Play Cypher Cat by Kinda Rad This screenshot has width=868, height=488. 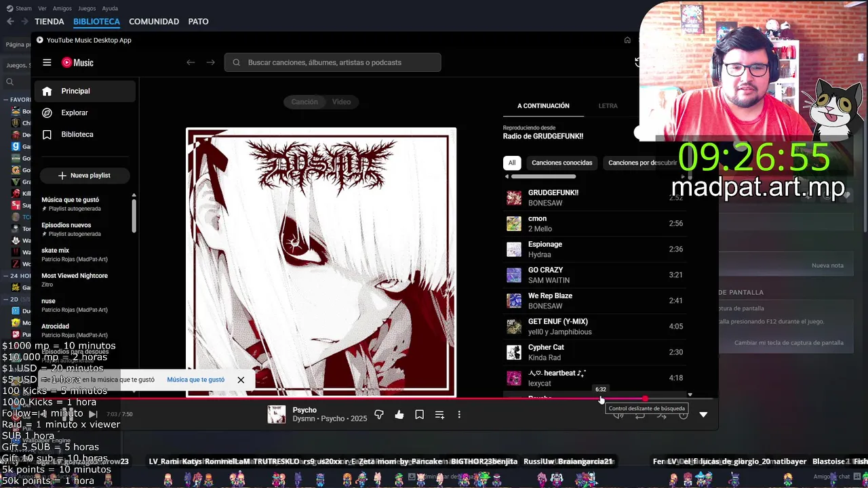pyautogui.click(x=595, y=352)
